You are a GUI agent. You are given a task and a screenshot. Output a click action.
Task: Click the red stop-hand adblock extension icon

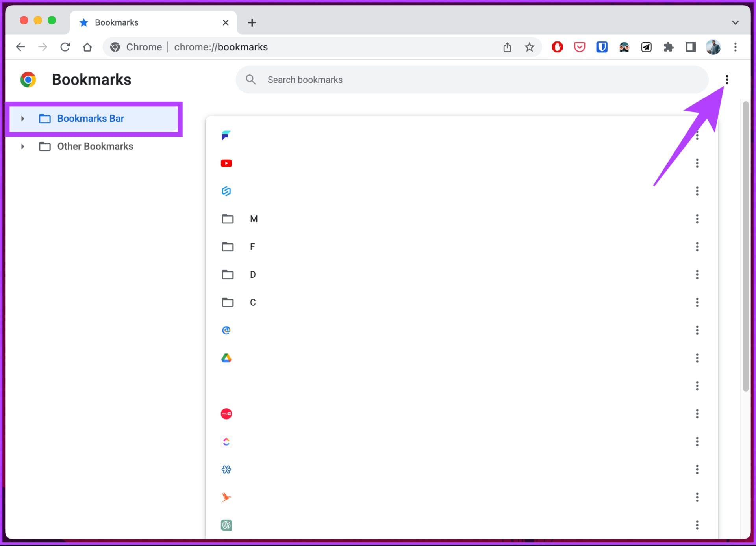[557, 47]
